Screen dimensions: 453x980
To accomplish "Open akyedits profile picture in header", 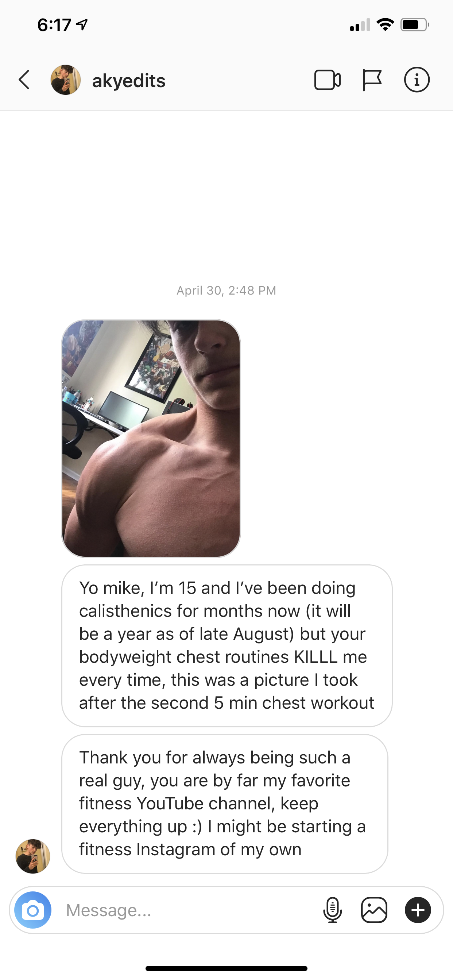I will tap(66, 80).
